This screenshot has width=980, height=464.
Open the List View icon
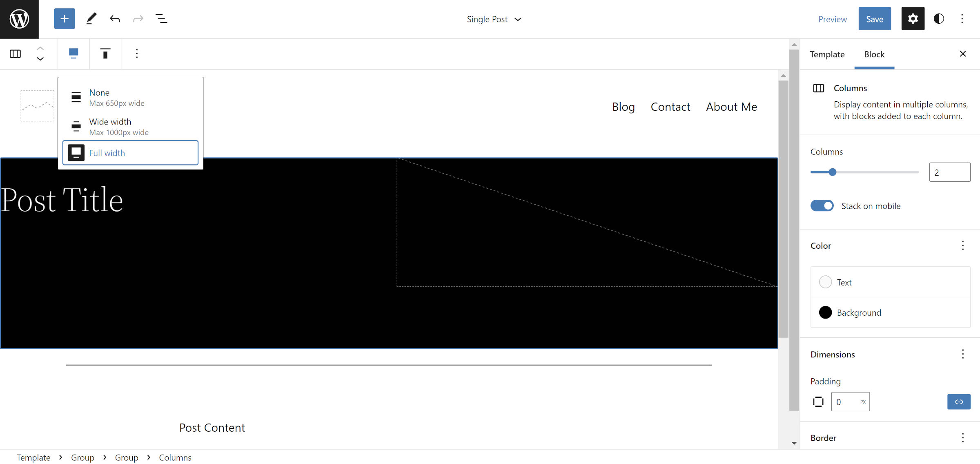[x=161, y=19]
